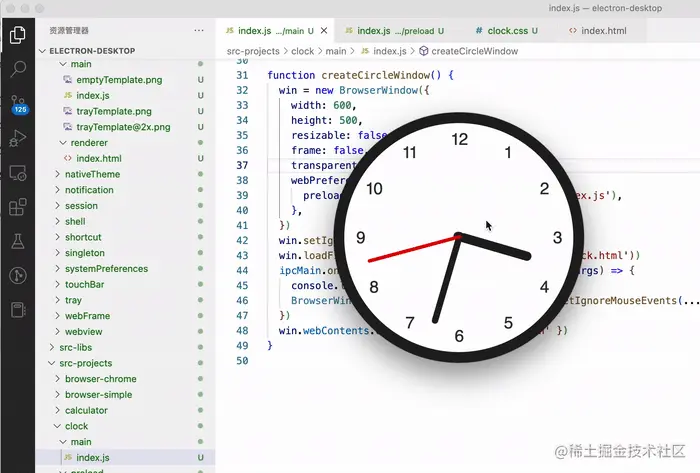Open the Search view in activity bar

[17, 69]
